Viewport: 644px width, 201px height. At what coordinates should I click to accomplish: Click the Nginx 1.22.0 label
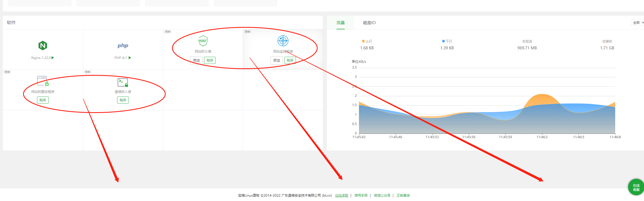[x=41, y=58]
